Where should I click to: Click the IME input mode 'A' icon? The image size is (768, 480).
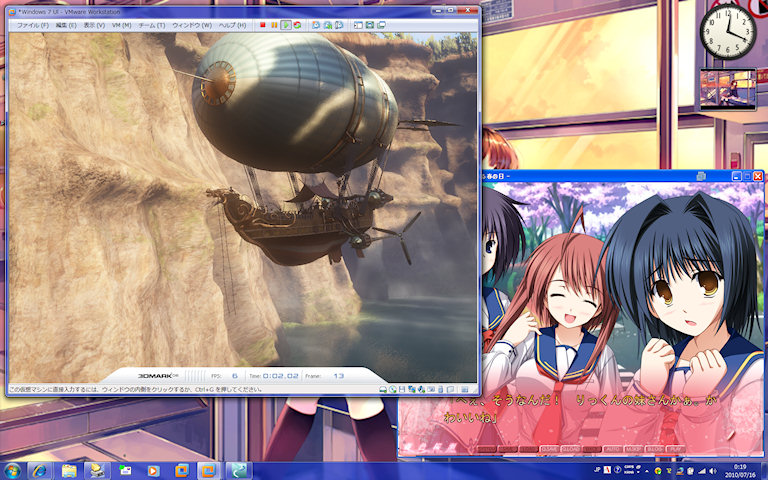pos(607,470)
